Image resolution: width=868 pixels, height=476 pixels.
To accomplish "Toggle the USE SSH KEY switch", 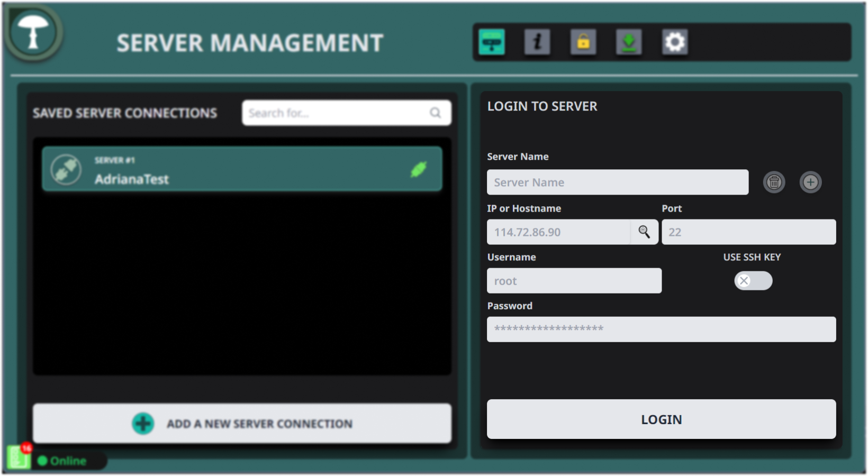I will [x=753, y=281].
